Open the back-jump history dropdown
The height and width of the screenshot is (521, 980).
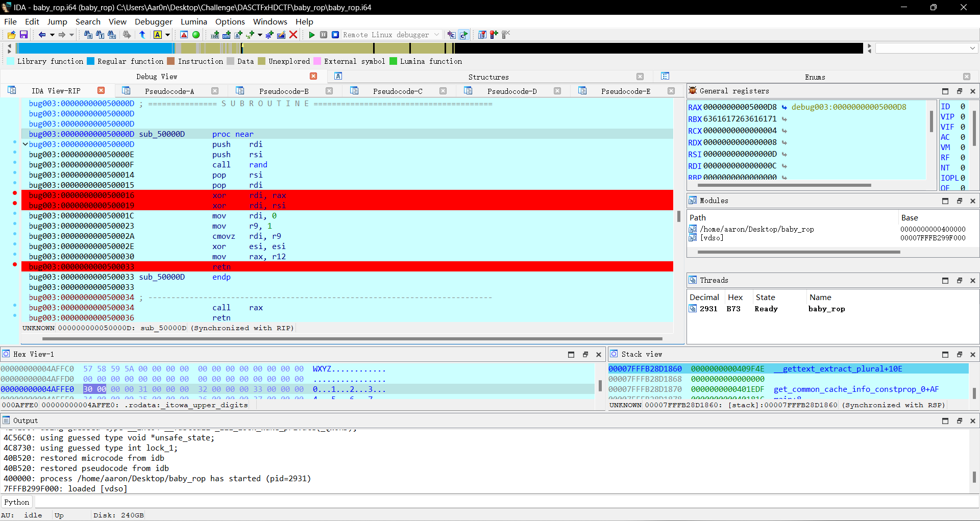point(52,35)
